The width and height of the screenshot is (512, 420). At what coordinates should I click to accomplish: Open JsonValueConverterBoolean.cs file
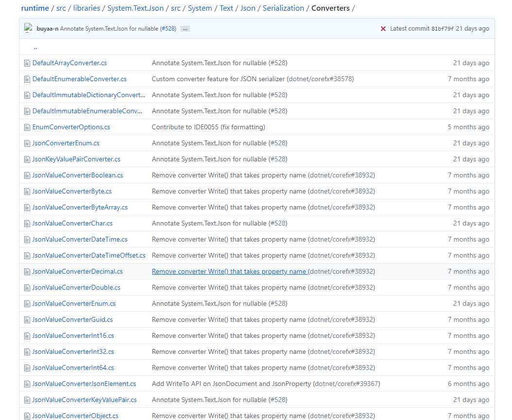[78, 175]
